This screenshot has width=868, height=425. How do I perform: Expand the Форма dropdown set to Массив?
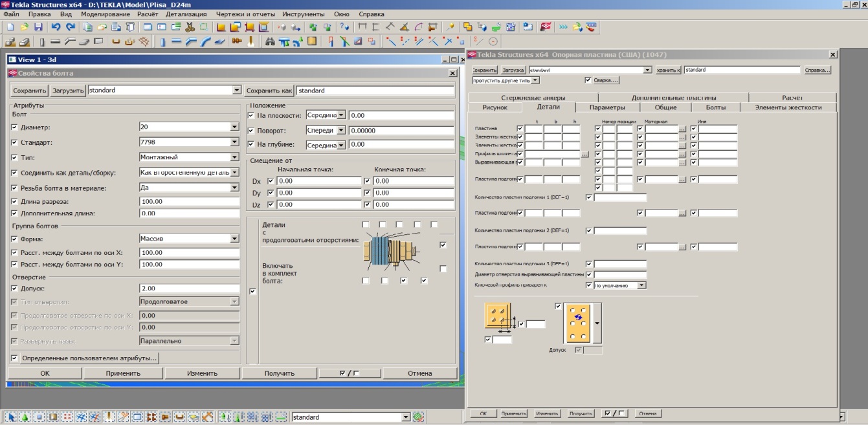tap(234, 239)
